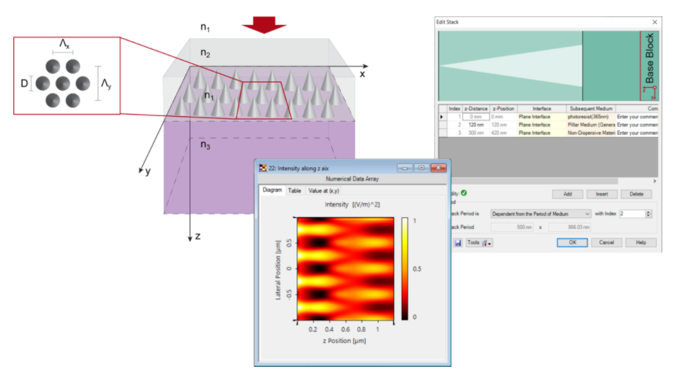678x378 pixels.
Task: Increment the with Index stepper
Action: [x=648, y=212]
